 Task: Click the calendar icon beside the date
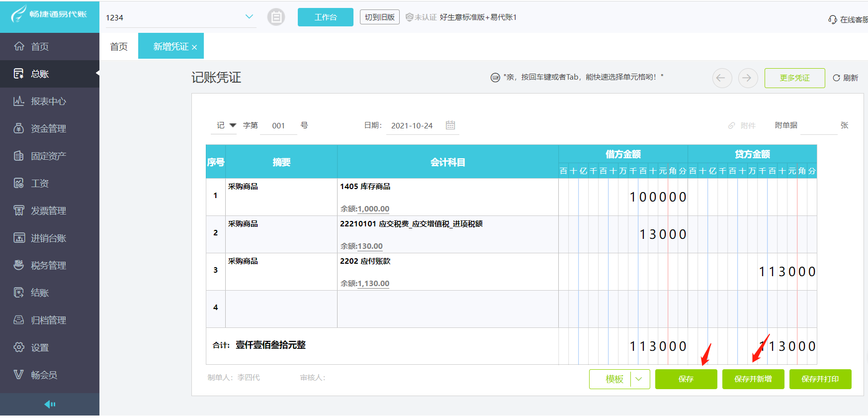450,125
